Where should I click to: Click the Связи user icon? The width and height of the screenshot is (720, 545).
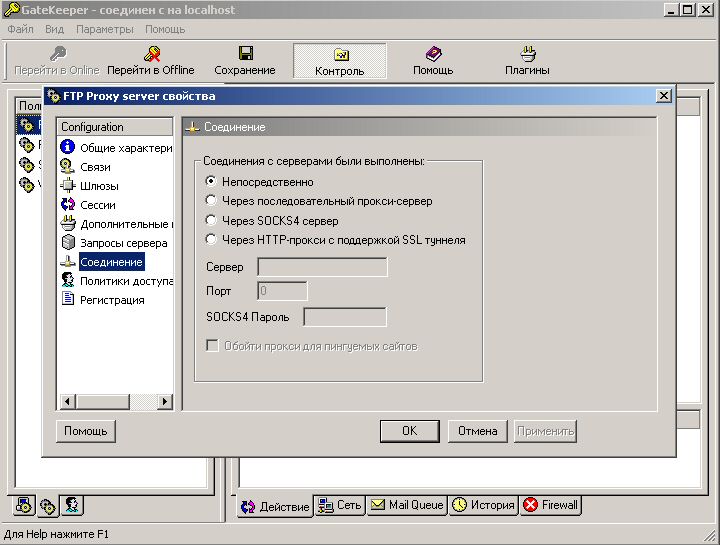(x=68, y=166)
